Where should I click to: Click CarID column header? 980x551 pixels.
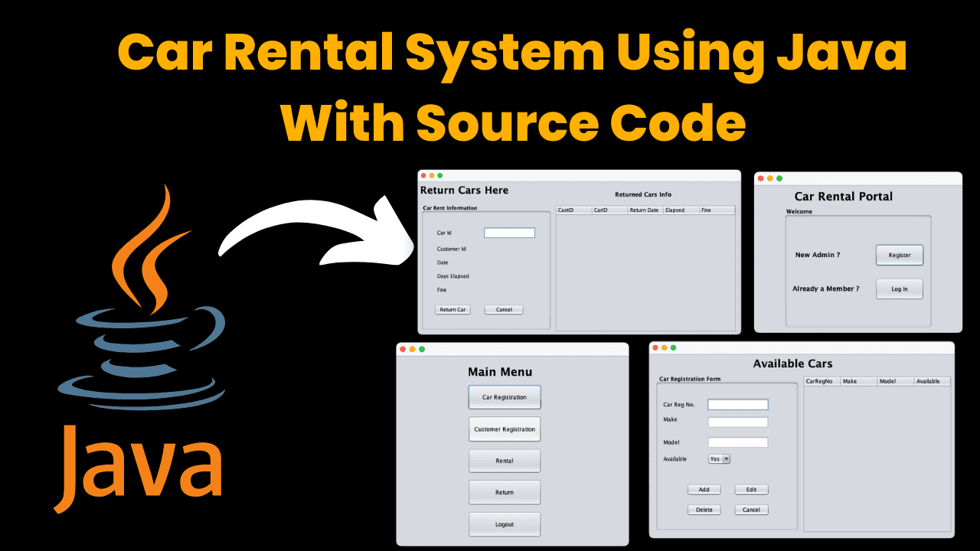(609, 210)
